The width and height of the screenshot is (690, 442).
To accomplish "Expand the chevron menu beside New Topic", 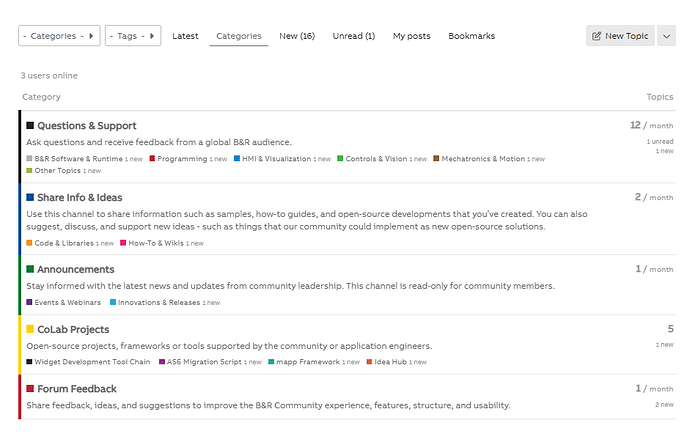I will 667,36.
